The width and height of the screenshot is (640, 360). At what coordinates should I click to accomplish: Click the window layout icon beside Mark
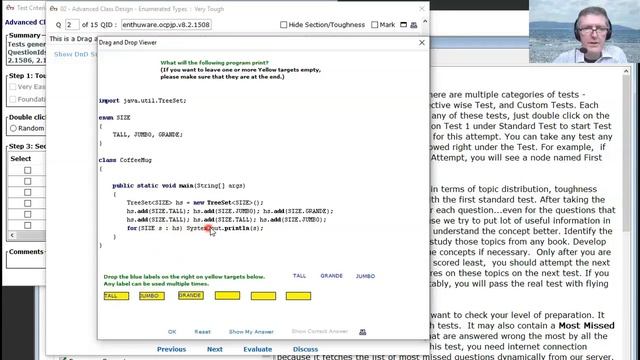(x=403, y=24)
